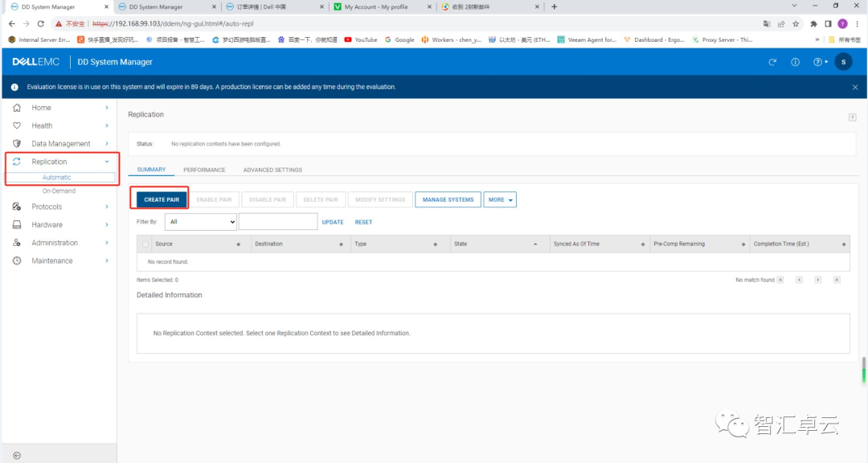Toggle the select-all checkbox in table header
Viewport: 868px width, 463px height.
[x=145, y=244]
